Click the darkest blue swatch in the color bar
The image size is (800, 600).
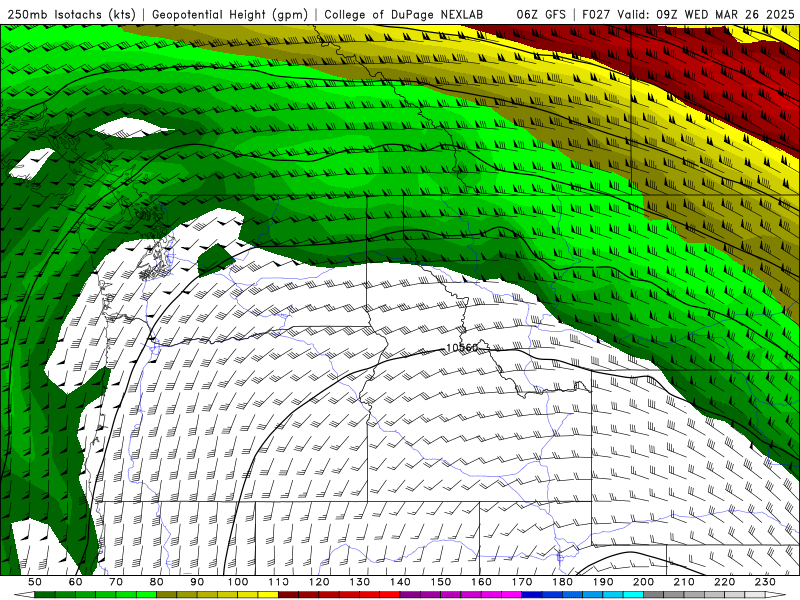(x=532, y=594)
